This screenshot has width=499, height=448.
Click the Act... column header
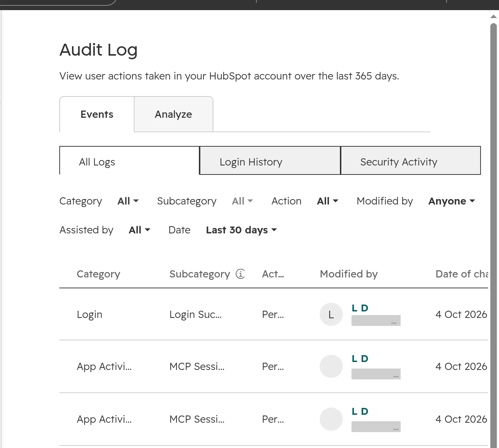(273, 274)
